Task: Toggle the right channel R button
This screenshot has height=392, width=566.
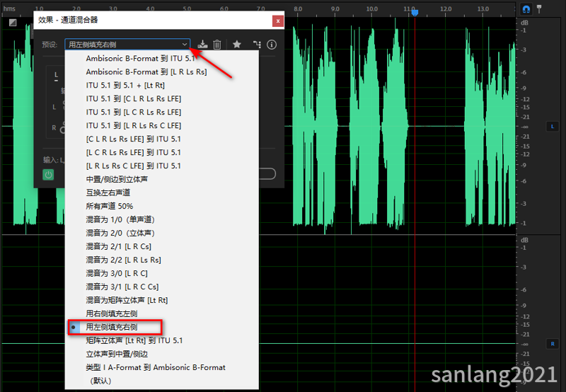Action: click(x=553, y=343)
